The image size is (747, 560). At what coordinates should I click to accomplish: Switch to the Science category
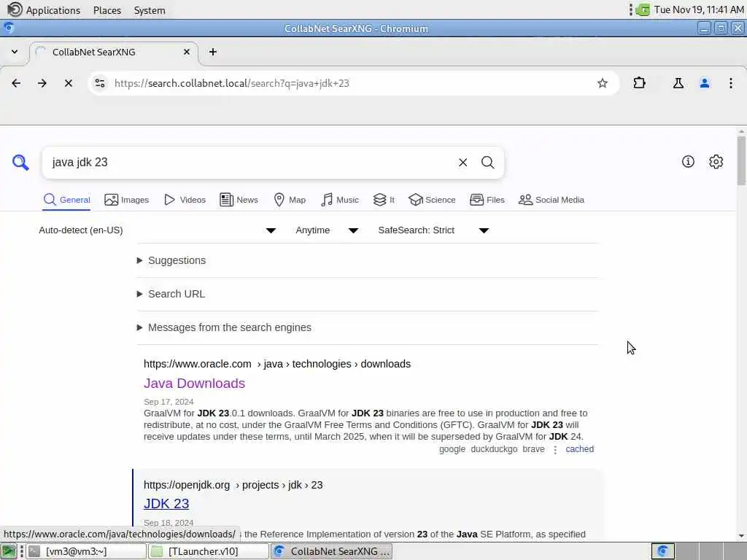point(432,200)
